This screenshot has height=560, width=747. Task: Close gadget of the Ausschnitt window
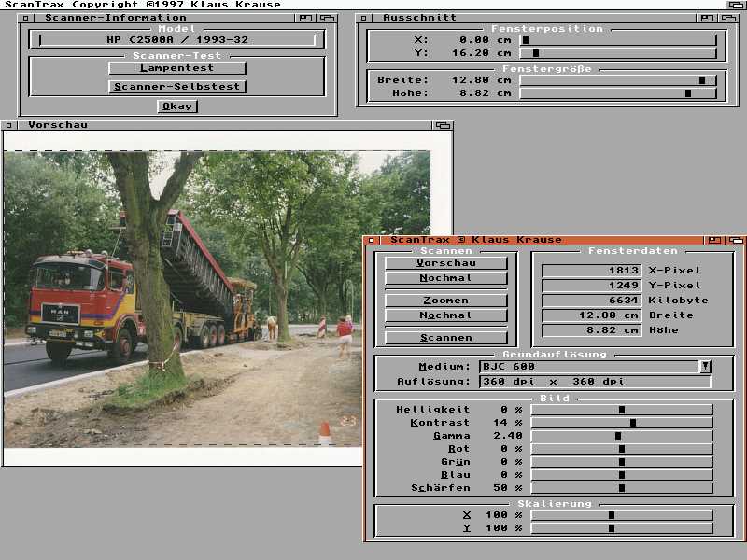(x=363, y=18)
